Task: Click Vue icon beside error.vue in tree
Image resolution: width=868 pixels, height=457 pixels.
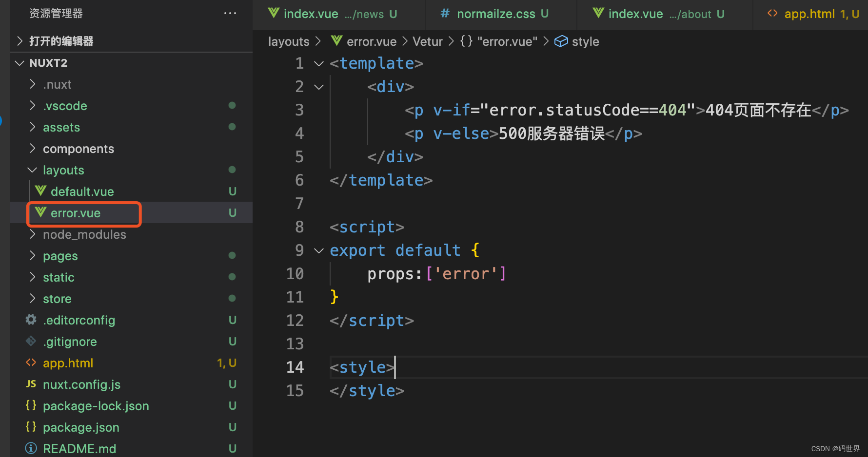Action: [x=40, y=212]
